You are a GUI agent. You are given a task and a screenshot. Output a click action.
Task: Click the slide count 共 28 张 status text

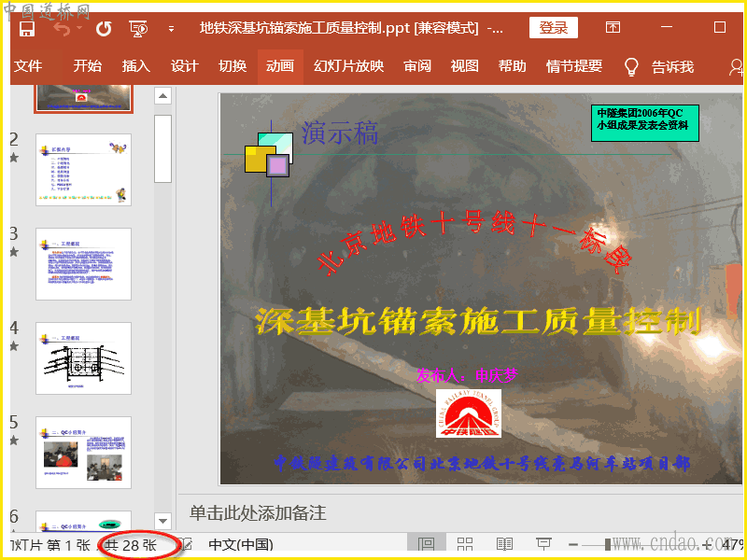point(130,545)
